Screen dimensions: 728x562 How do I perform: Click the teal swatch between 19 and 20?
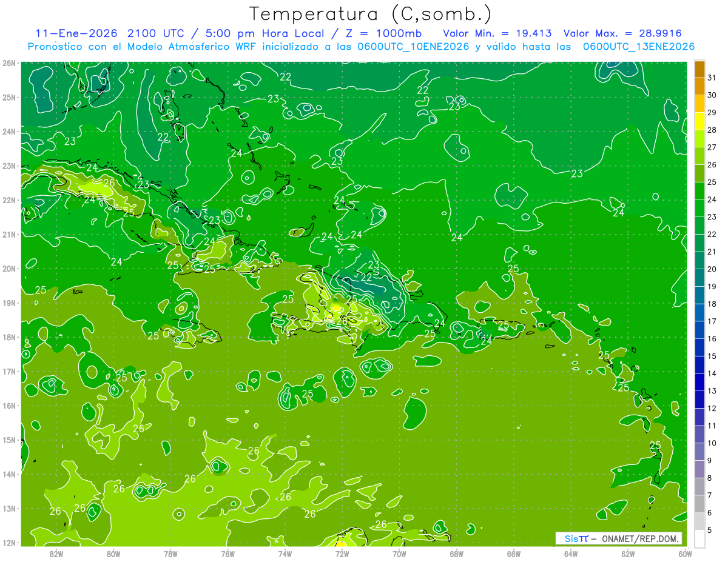699,278
